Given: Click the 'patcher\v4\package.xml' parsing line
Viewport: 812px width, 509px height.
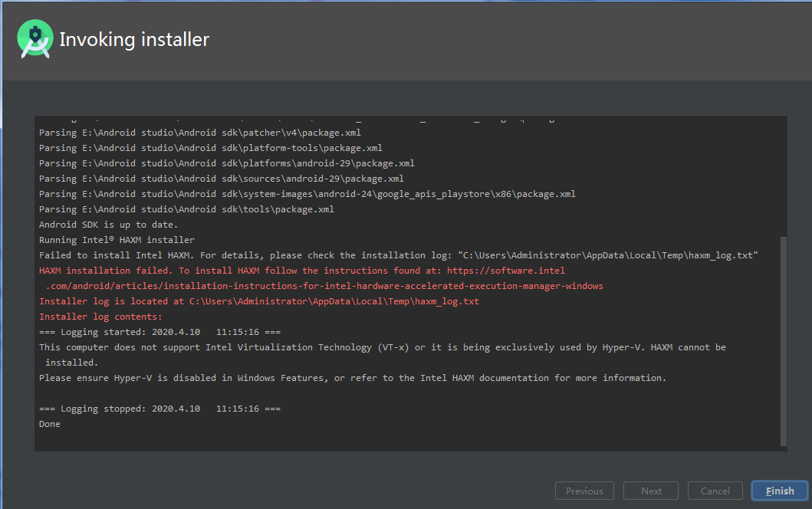Looking at the screenshot, I should point(200,133).
